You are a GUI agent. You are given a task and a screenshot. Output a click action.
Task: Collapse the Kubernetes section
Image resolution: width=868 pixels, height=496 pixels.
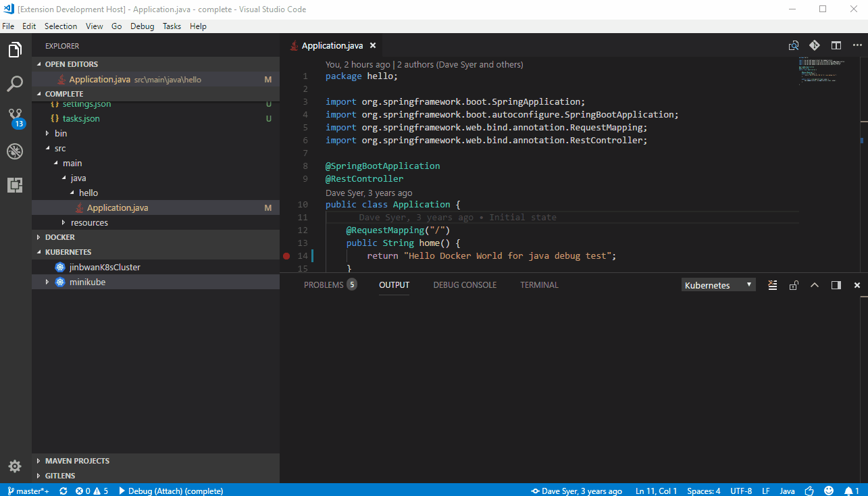click(155, 252)
